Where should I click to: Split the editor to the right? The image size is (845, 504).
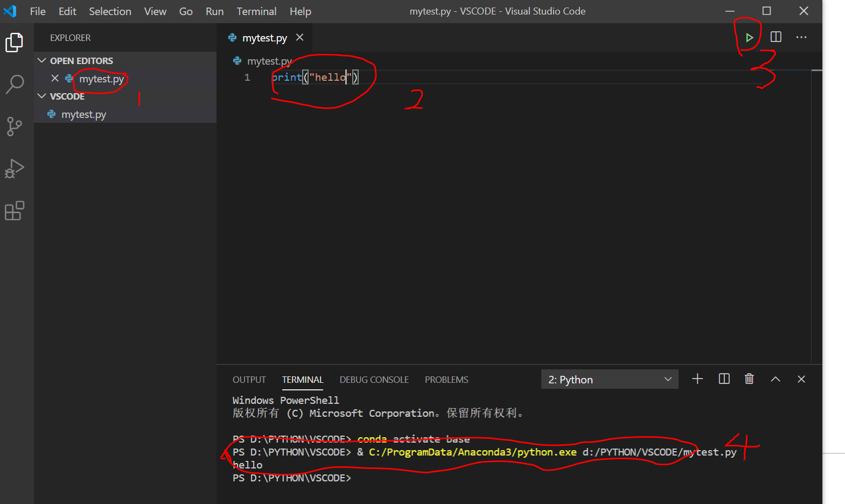776,37
